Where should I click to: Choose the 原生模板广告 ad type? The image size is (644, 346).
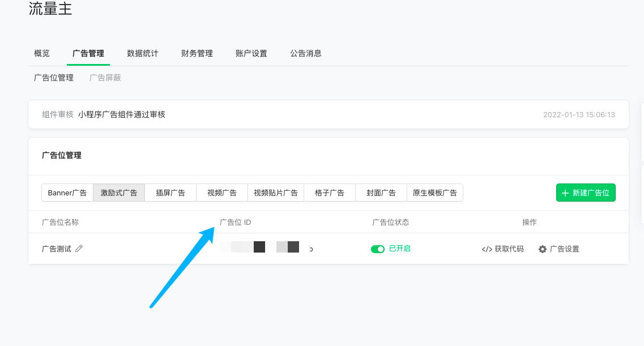click(435, 193)
